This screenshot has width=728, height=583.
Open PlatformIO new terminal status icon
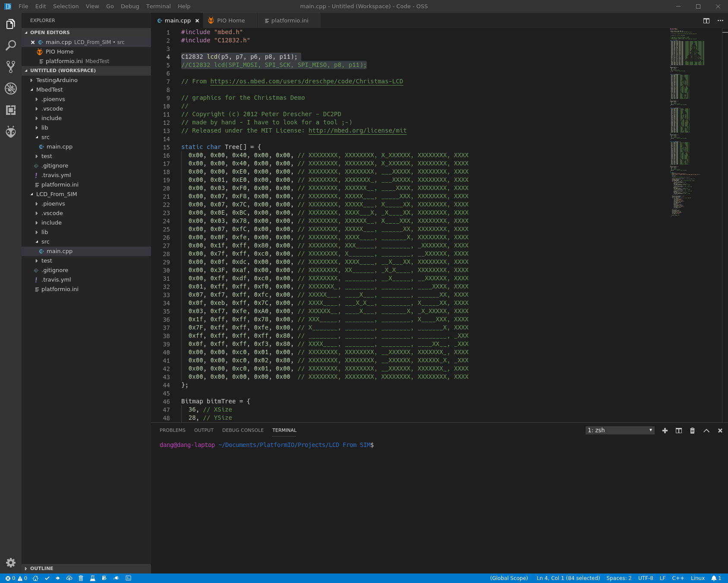click(128, 578)
